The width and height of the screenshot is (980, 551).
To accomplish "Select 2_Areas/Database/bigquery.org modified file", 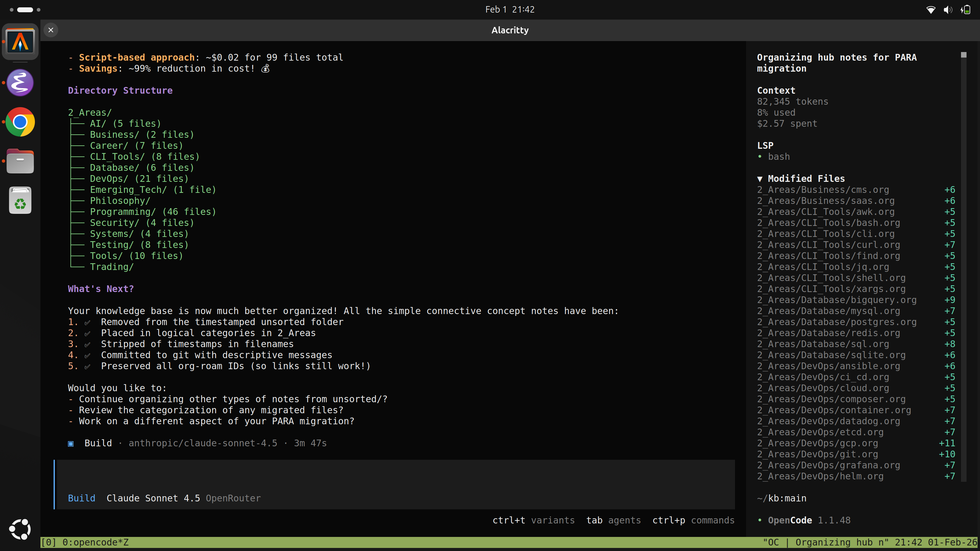I will click(856, 300).
